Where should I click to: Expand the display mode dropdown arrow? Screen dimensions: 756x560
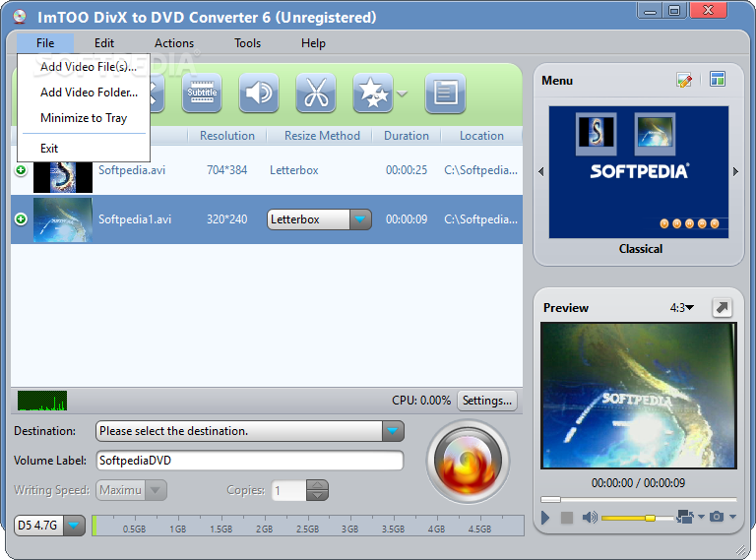pos(701,517)
